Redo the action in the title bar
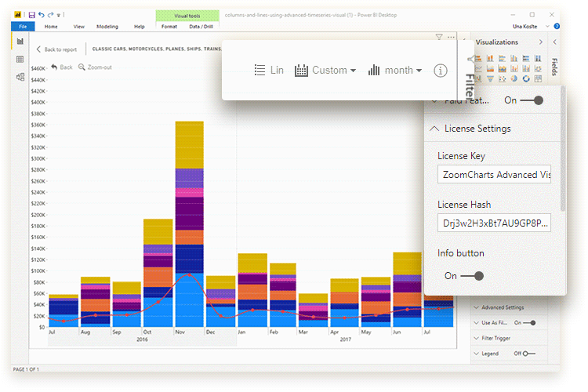Viewport: 588px width, 392px height. click(x=51, y=15)
